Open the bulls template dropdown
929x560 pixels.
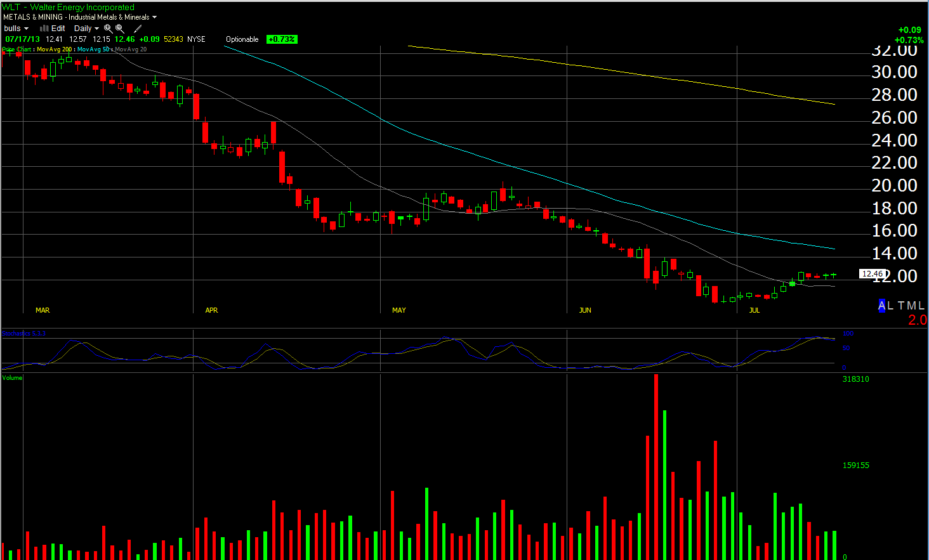pos(16,29)
